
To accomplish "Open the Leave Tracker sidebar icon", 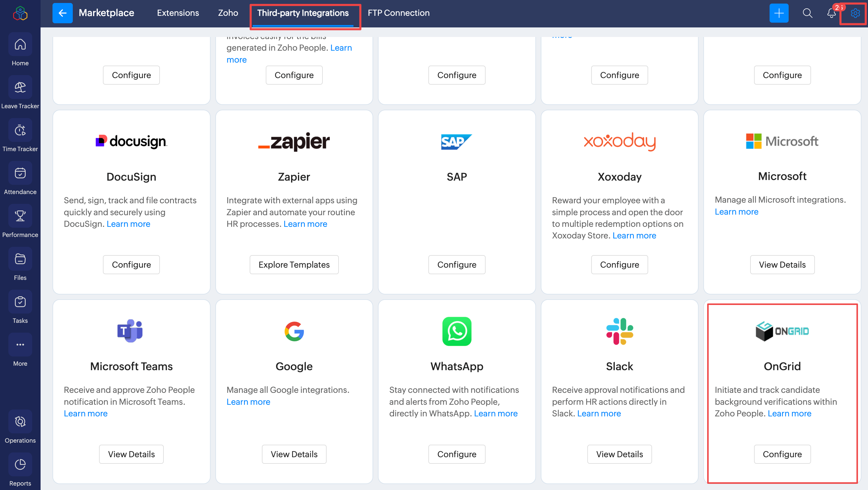I will pos(20,87).
